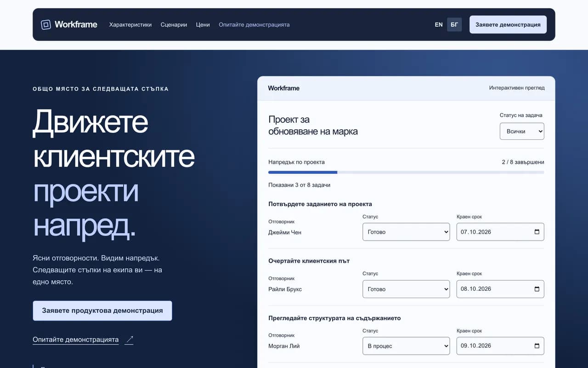
Task: Open status dropdown for Морган Лий task
Action: (x=406, y=346)
